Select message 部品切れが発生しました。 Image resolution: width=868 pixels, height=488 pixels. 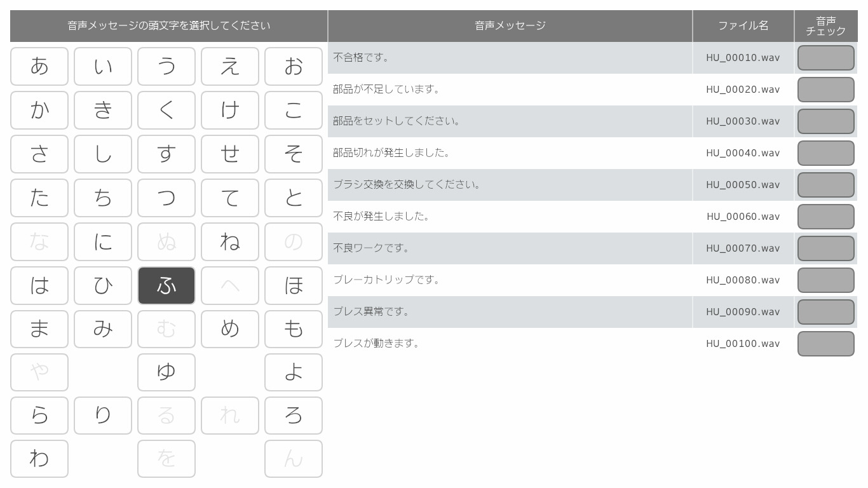(510, 153)
